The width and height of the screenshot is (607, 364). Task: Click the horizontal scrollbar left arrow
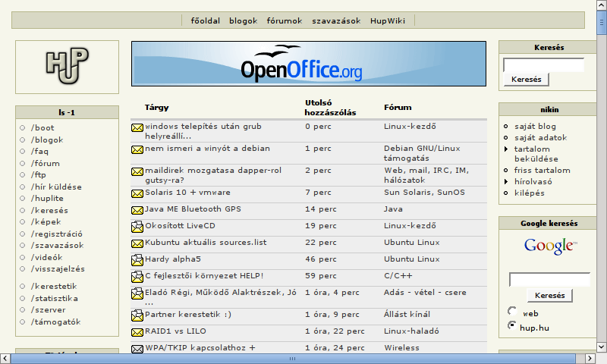coord(5,358)
